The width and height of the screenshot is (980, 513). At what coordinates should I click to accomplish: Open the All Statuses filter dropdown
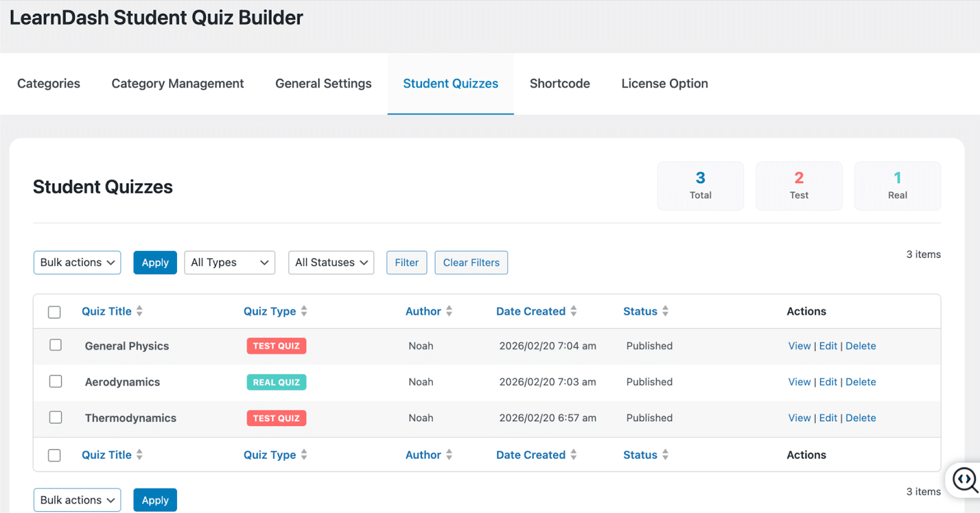click(331, 263)
